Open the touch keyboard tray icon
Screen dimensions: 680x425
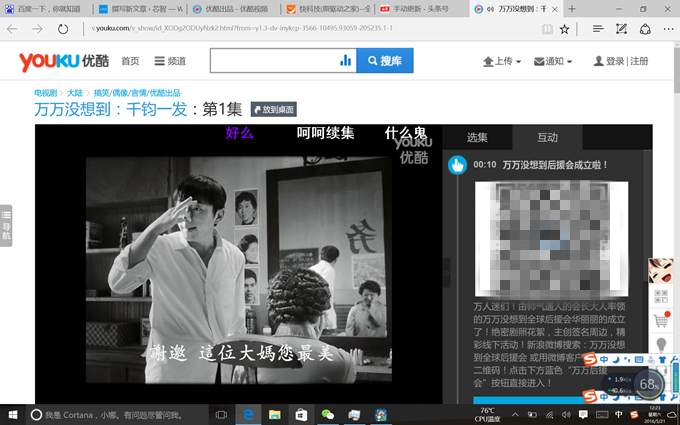point(602,415)
